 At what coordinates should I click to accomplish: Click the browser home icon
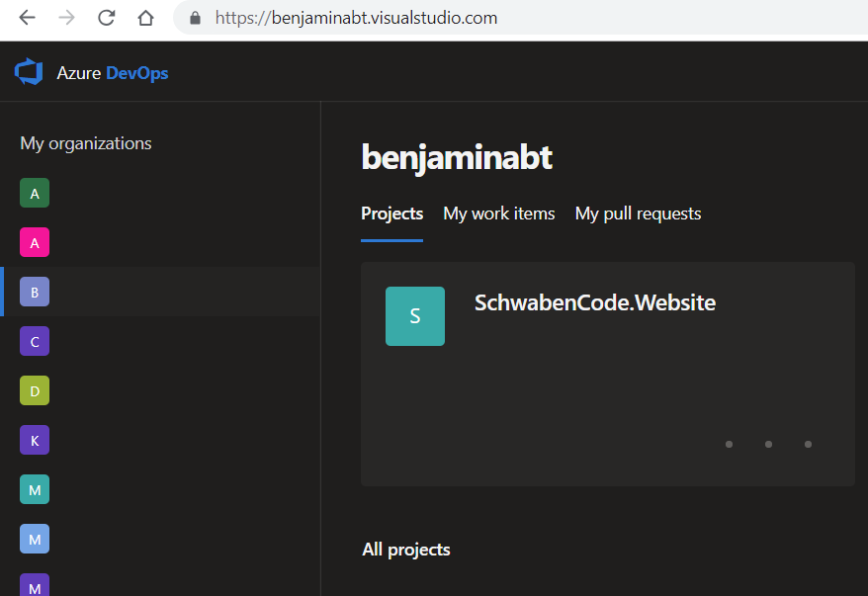(145, 18)
